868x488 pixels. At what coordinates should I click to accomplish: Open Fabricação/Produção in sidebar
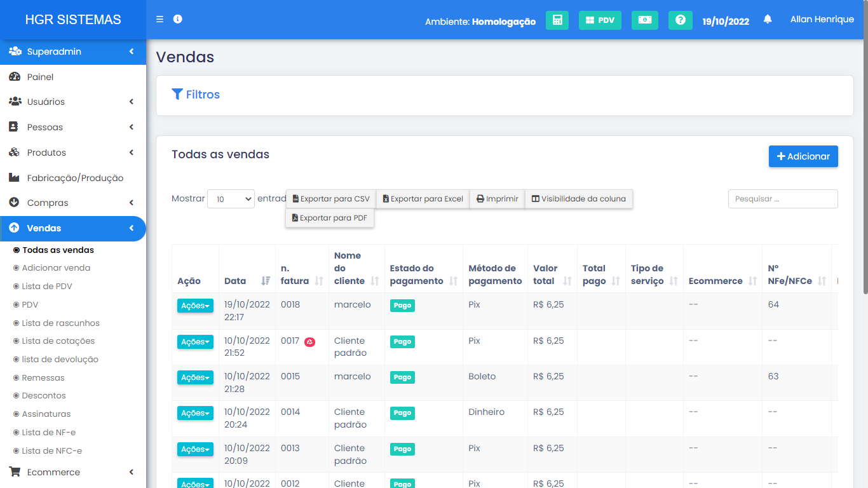point(75,178)
